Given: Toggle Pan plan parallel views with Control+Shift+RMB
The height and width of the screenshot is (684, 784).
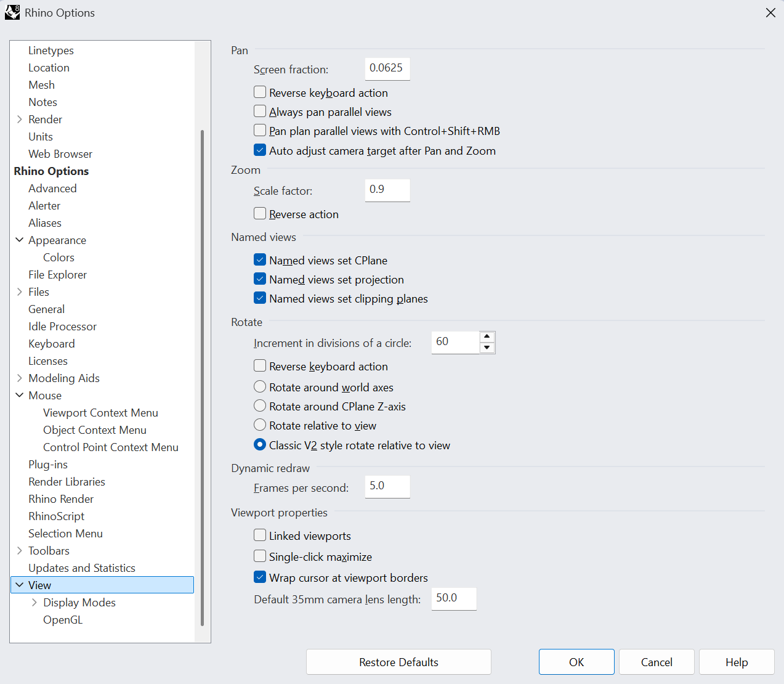Looking at the screenshot, I should 260,131.
